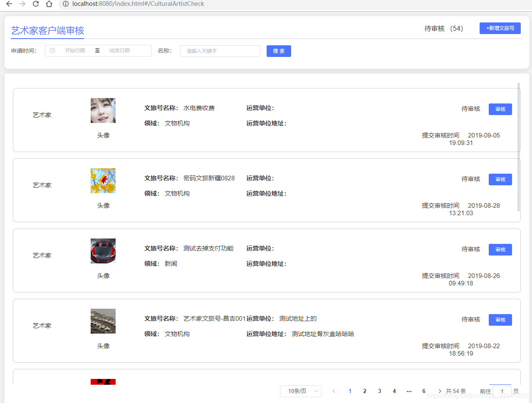Go to page 6 in pagination
Screen dimensions: 532x403
(424, 391)
